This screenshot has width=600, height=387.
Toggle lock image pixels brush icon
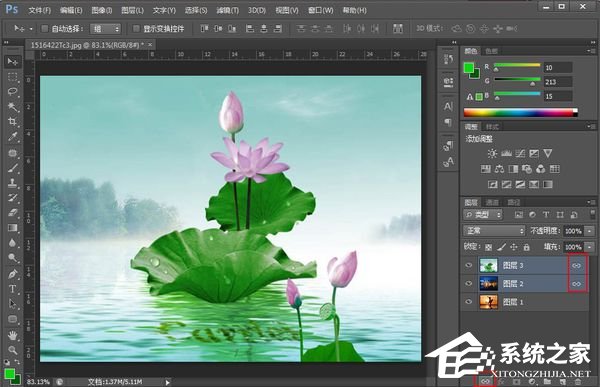tap(501, 247)
